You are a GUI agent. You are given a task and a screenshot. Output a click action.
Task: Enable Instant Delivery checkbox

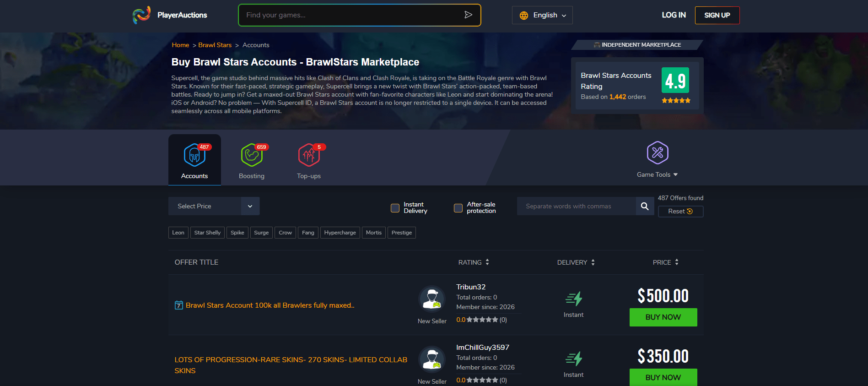click(x=395, y=208)
